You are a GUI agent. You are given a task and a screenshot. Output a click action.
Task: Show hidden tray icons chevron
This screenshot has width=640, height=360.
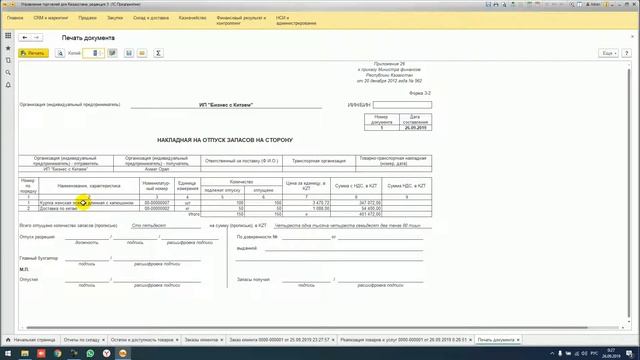tap(552, 353)
